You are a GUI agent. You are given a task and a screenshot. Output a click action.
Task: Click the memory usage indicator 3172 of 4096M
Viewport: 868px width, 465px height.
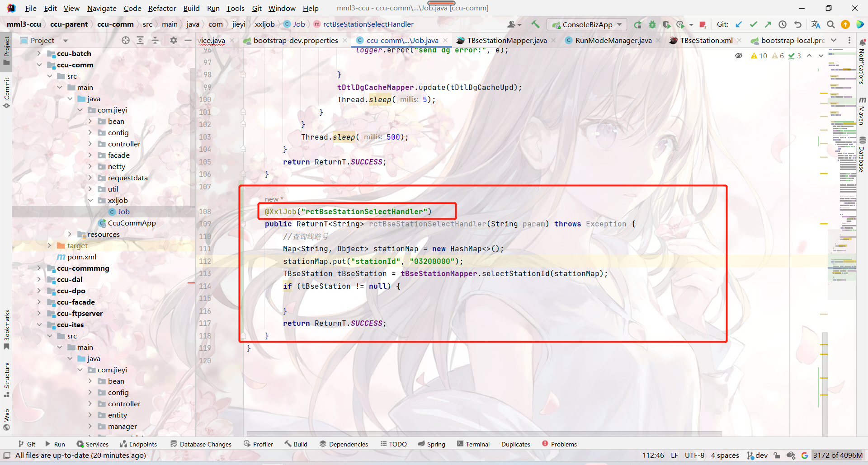(x=838, y=455)
